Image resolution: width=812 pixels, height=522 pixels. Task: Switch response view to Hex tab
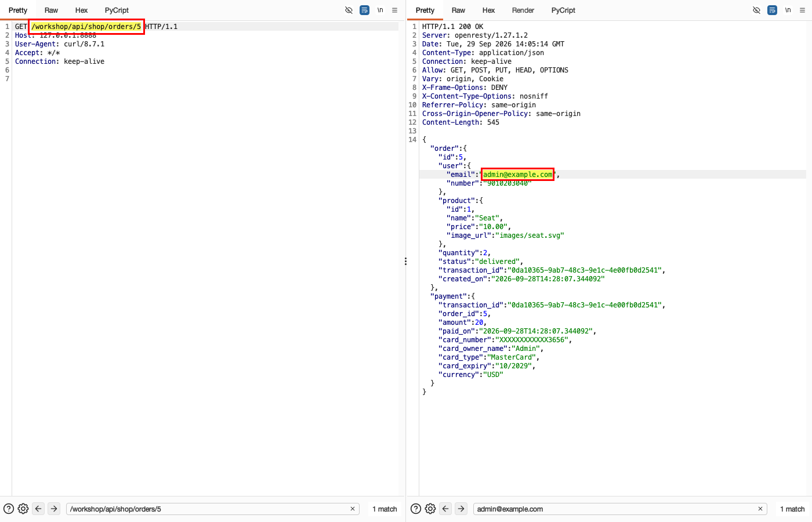[488, 10]
